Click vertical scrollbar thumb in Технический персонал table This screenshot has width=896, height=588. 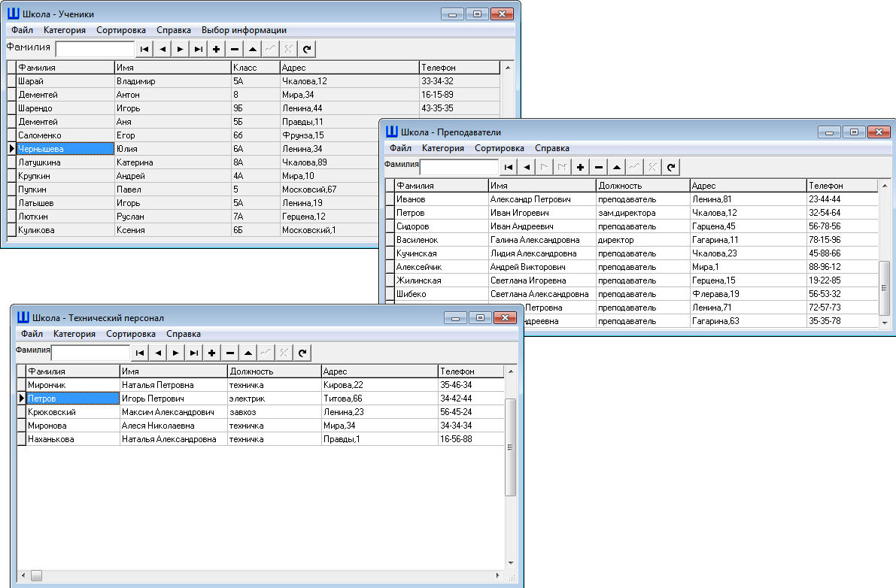coord(511,447)
